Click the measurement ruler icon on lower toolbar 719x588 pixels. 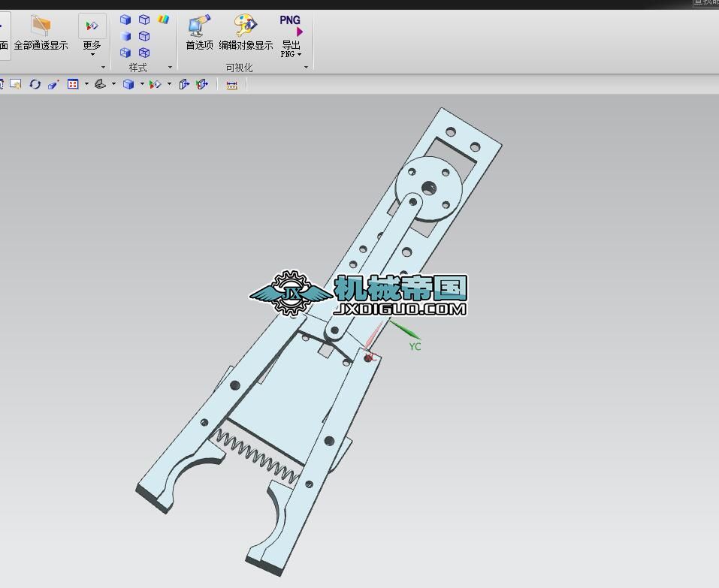pyautogui.click(x=231, y=84)
